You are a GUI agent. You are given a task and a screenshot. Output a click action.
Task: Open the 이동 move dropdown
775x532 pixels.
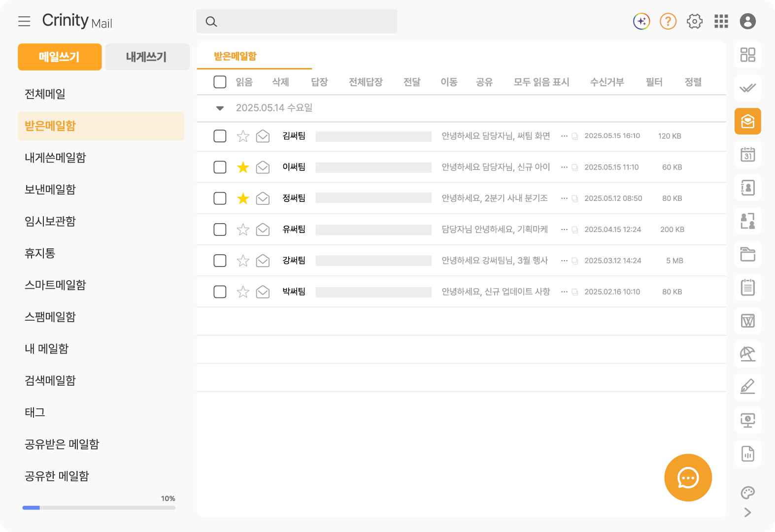point(449,82)
